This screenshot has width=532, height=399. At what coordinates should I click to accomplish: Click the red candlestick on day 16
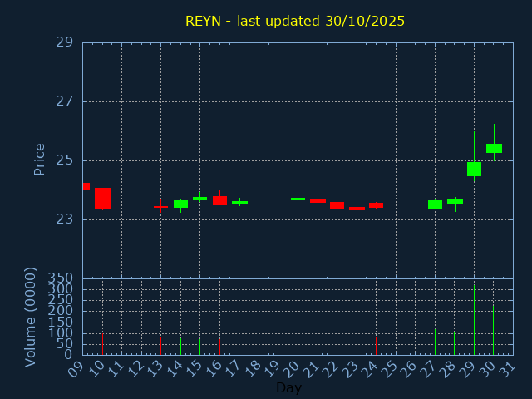point(219,200)
